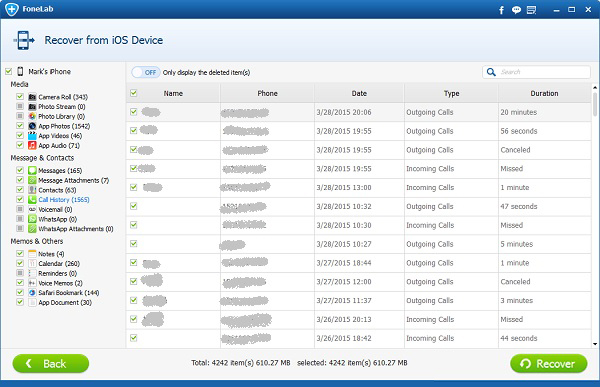The width and height of the screenshot is (600, 387).
Task: Sort by the Duration column header
Action: click(x=544, y=93)
